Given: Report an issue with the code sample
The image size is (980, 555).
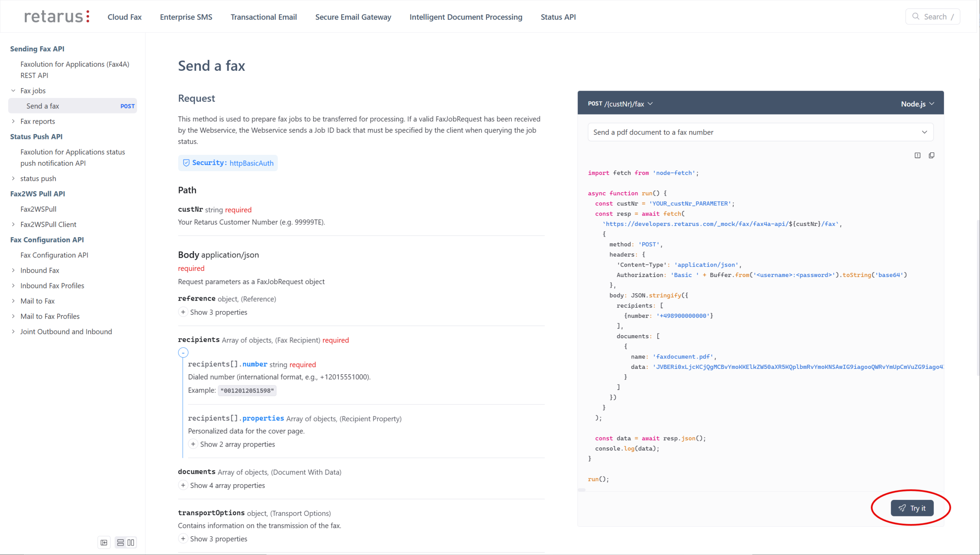Looking at the screenshot, I should pyautogui.click(x=918, y=155).
